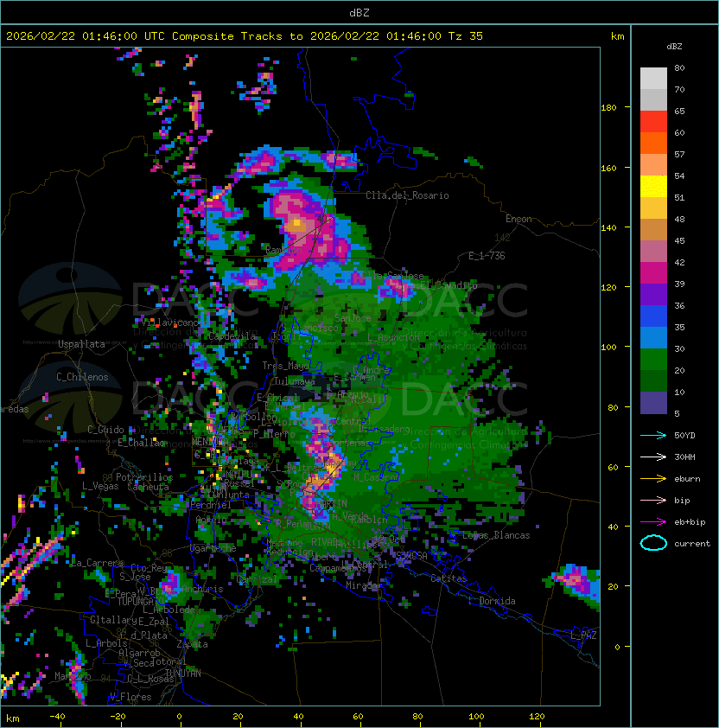Click the 'TUNUYAN' map label

pyautogui.click(x=183, y=674)
